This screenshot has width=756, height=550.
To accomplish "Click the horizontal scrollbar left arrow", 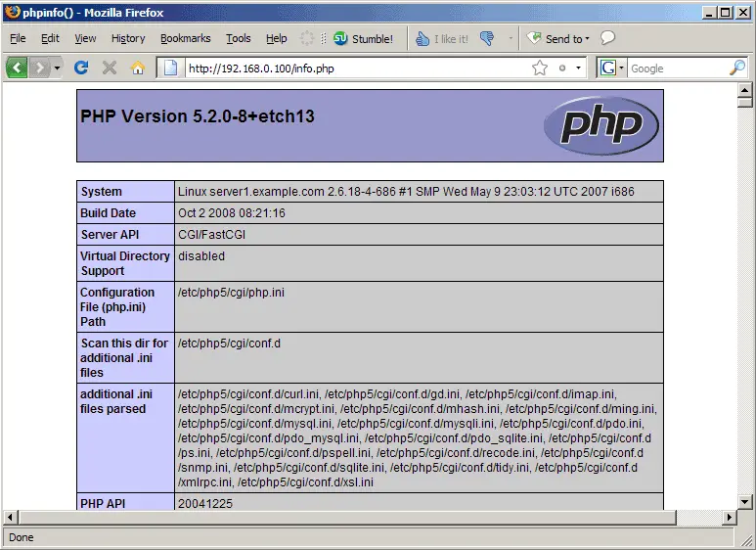I will point(10,517).
